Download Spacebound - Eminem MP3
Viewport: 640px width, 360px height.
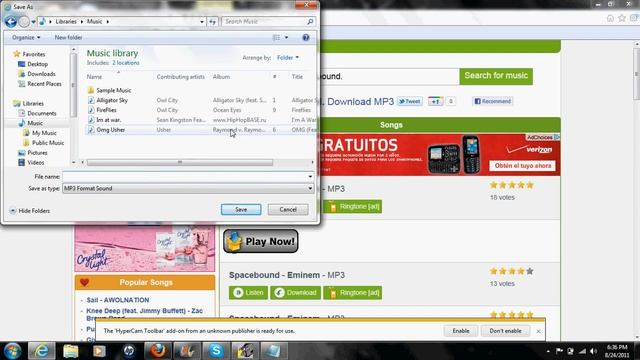click(295, 293)
